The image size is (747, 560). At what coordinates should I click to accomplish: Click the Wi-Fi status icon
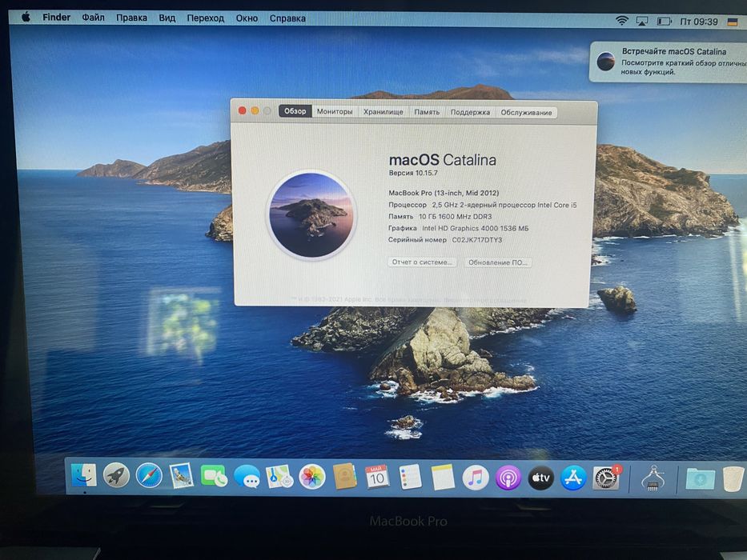tap(622, 21)
